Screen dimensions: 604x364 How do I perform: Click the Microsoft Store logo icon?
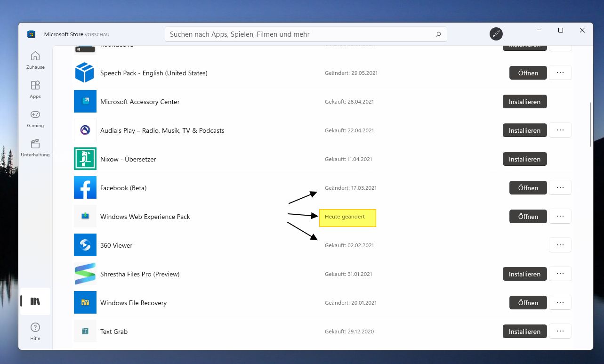pyautogui.click(x=31, y=34)
